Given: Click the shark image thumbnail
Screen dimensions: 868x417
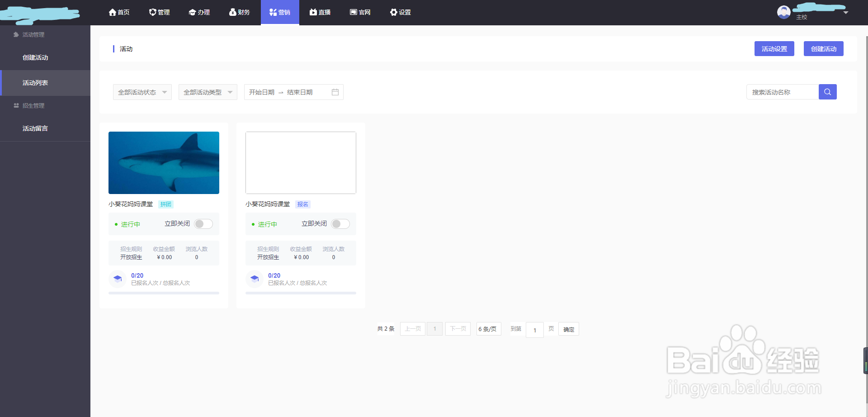Looking at the screenshot, I should coord(164,162).
